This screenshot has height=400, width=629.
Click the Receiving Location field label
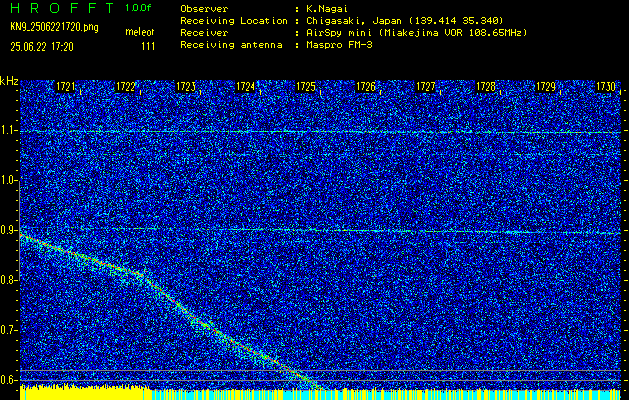point(234,21)
